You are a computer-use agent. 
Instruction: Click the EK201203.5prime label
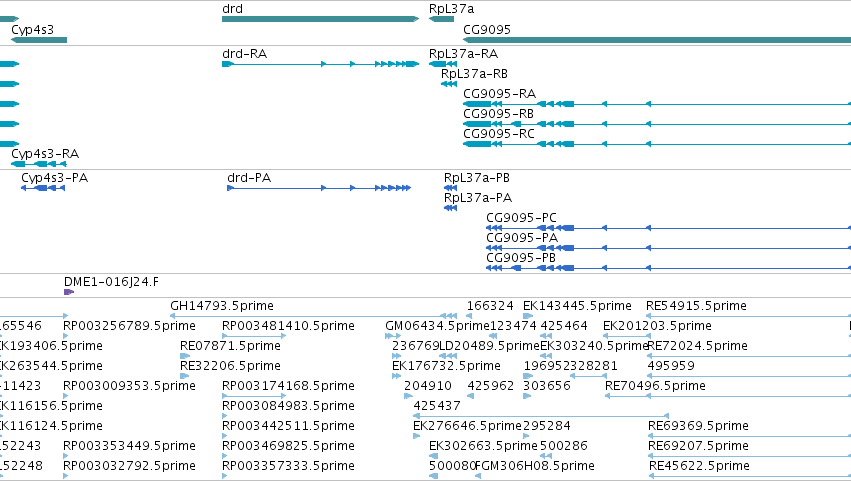[x=657, y=326]
